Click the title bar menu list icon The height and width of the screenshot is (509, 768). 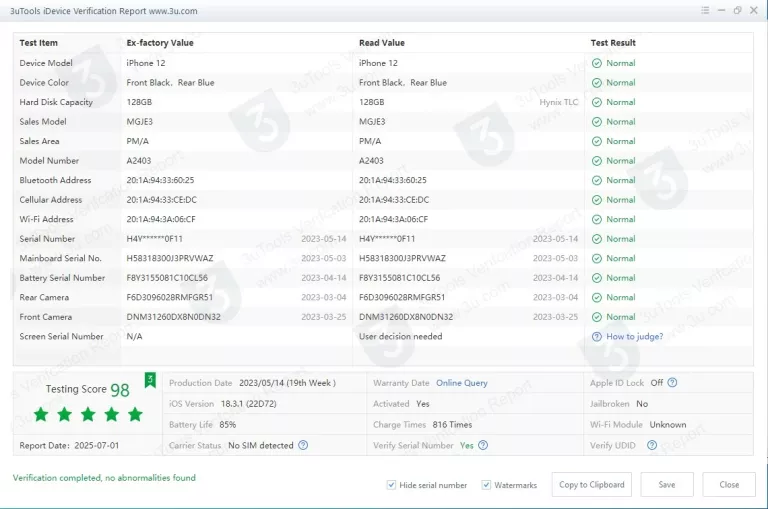tap(705, 10)
